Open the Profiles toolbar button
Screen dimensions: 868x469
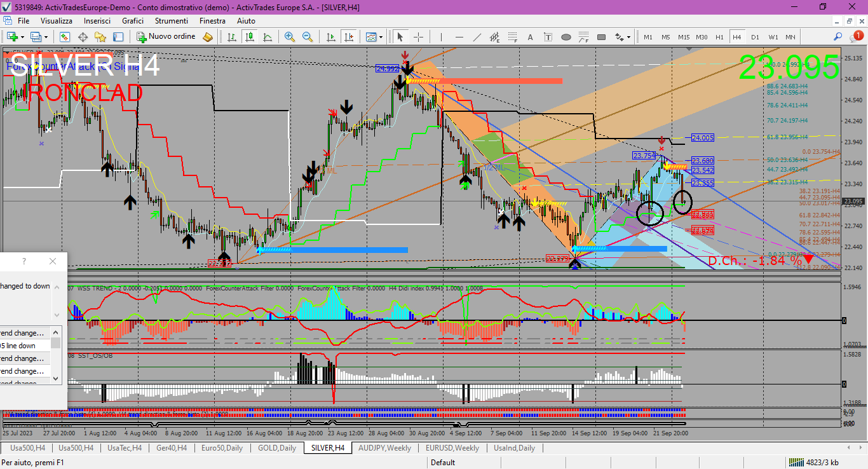pos(36,37)
